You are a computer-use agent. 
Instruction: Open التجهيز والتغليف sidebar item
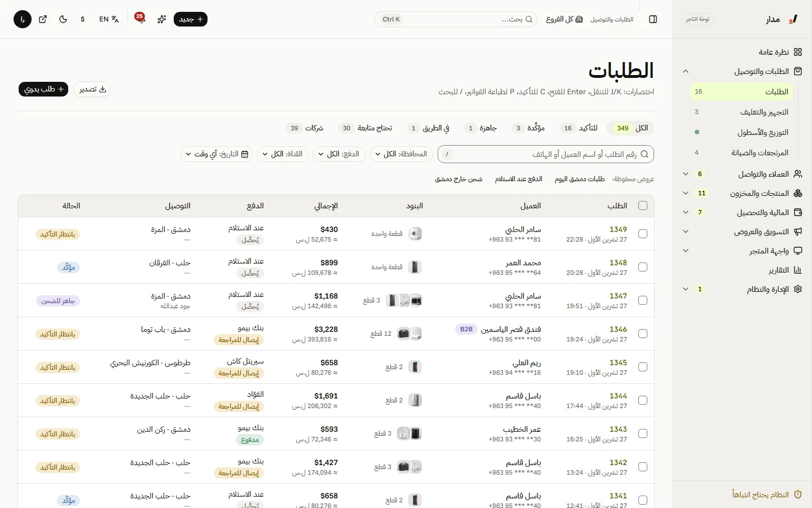pos(741,112)
